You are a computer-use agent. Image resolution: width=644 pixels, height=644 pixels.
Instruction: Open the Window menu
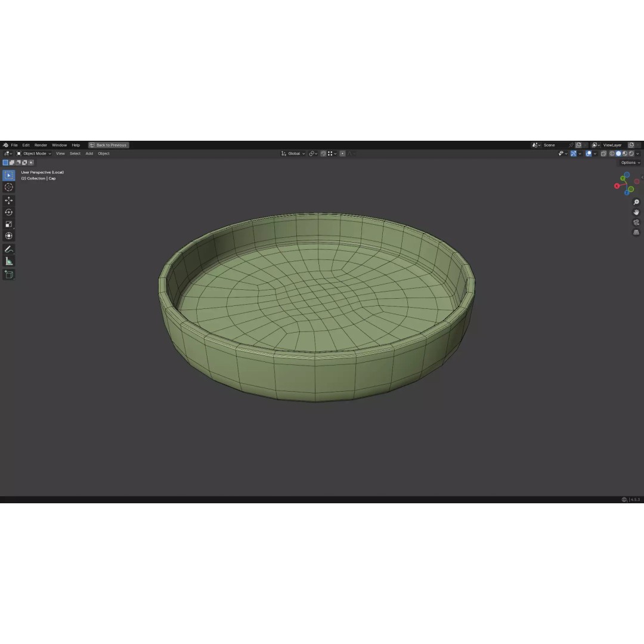[59, 145]
